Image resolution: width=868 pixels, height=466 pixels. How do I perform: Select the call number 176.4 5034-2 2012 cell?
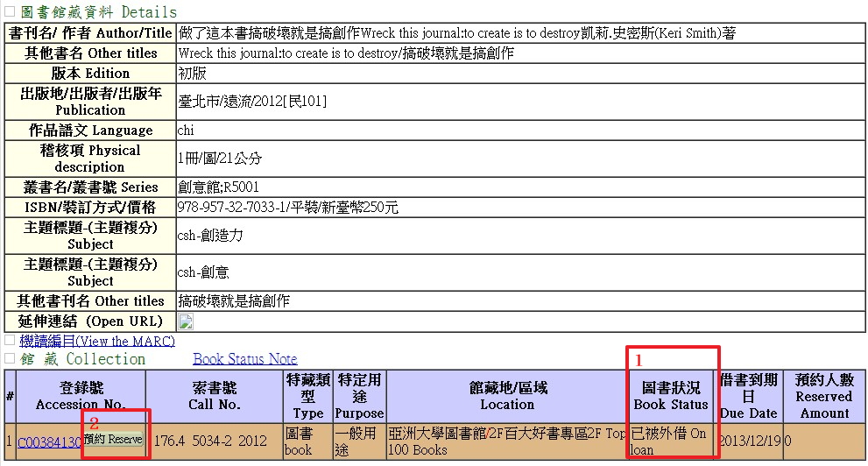(214, 442)
